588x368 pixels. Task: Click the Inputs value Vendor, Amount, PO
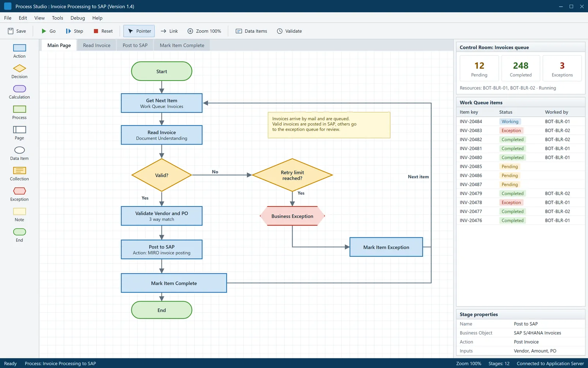[535, 351]
